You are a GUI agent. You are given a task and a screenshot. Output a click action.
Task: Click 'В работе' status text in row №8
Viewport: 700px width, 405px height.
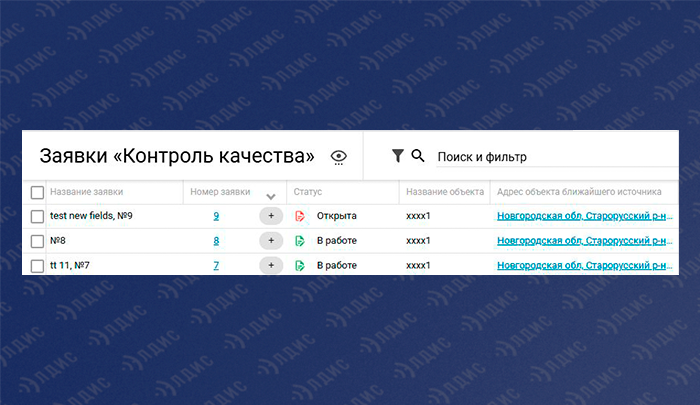[337, 241]
